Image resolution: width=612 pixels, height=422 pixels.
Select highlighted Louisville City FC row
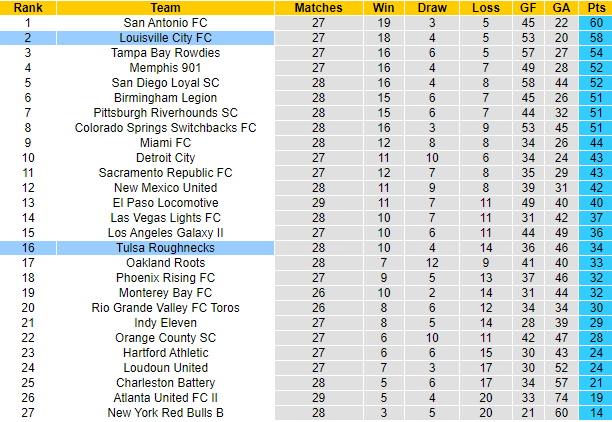pos(165,37)
